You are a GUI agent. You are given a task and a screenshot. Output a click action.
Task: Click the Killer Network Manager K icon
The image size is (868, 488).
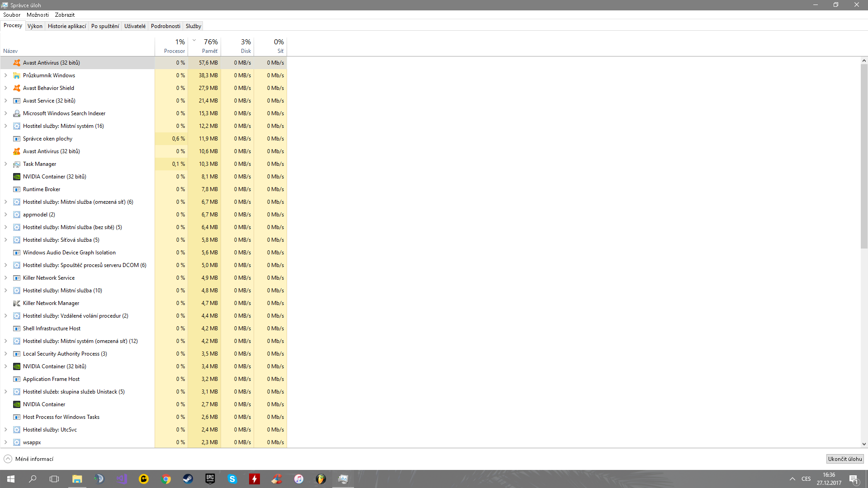pyautogui.click(x=17, y=303)
